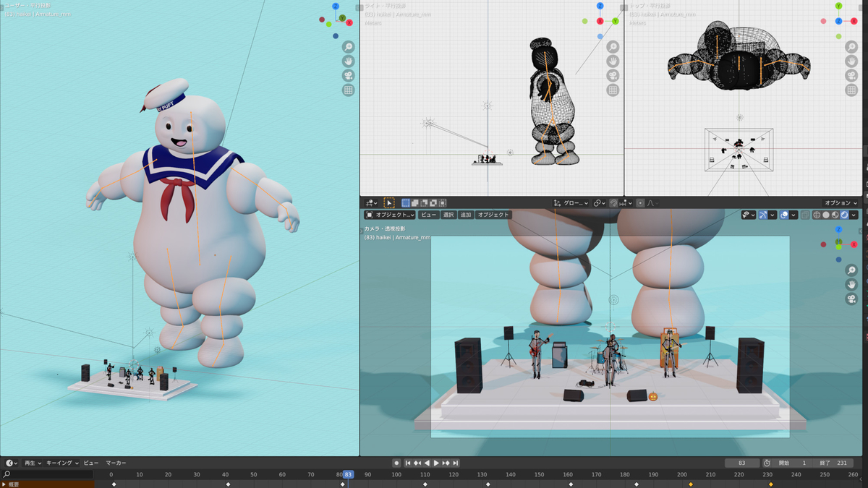This screenshot has height=488, width=868.
Task: Jump to timeline start frame
Action: [408, 463]
